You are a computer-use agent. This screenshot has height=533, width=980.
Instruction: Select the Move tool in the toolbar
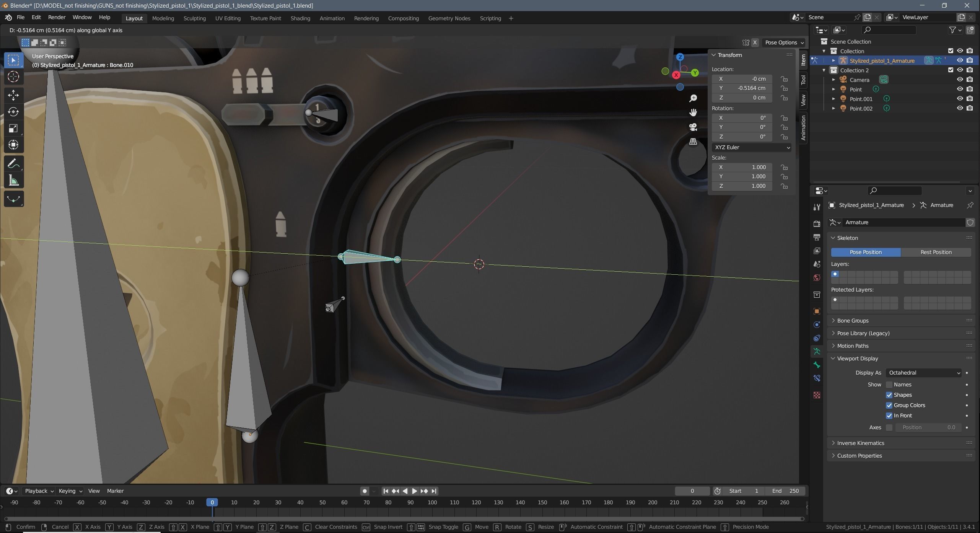(x=13, y=95)
